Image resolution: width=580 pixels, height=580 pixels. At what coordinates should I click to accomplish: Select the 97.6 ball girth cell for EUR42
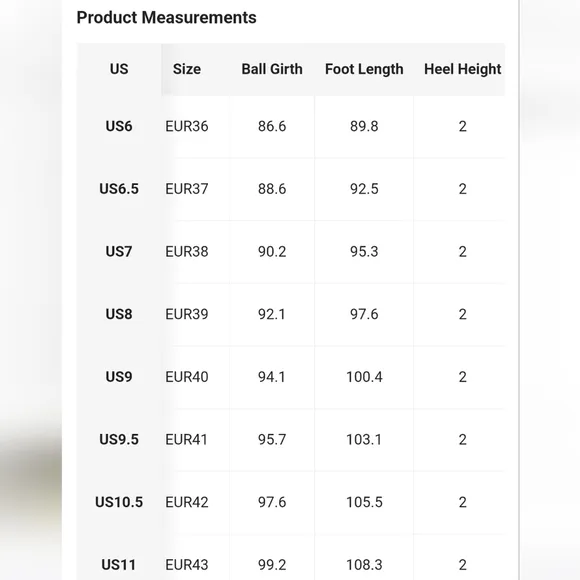[x=272, y=502]
